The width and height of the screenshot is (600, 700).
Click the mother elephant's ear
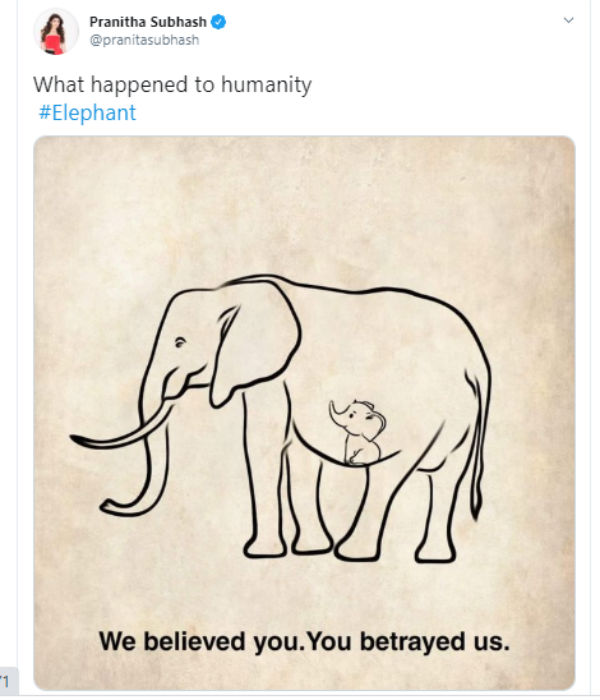point(254,342)
